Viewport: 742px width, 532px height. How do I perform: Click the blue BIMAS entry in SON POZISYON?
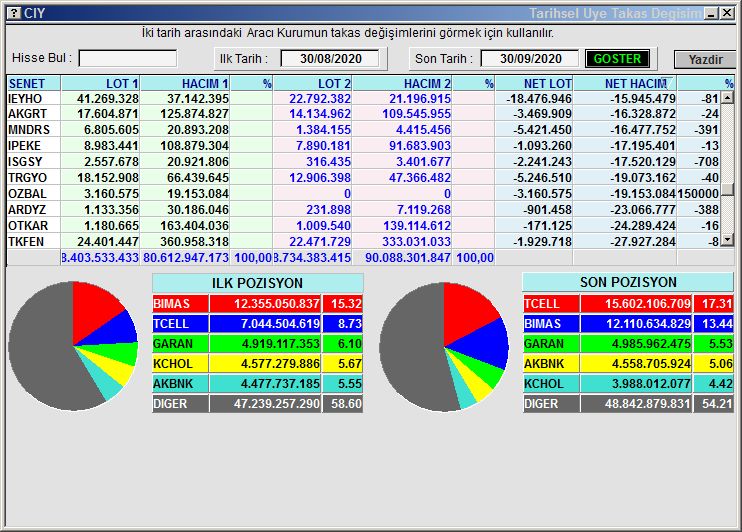coord(628,324)
